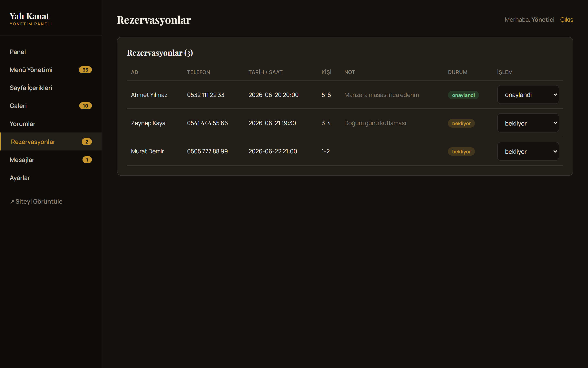Image resolution: width=588 pixels, height=368 pixels.
Task: Click phone number 0532 111 22 33
Action: point(206,95)
